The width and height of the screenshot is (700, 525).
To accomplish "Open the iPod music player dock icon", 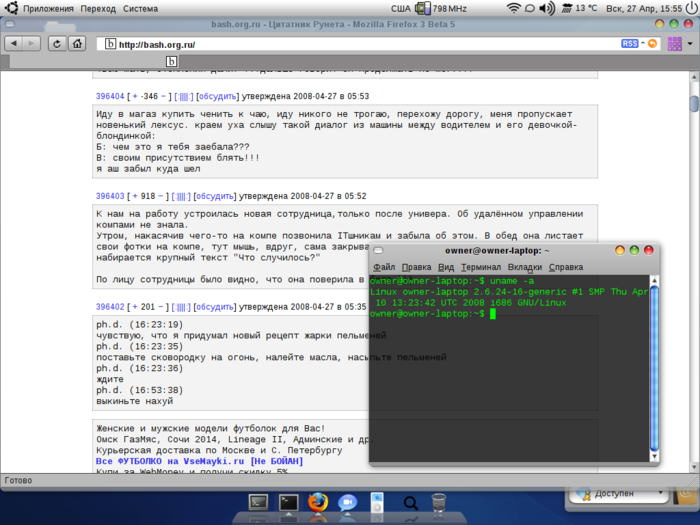I will click(x=377, y=503).
